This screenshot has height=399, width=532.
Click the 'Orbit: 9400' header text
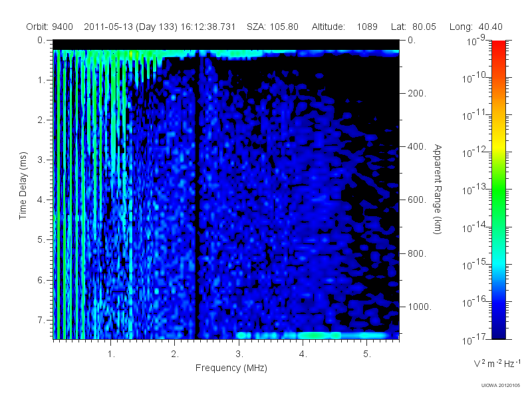coord(49,27)
